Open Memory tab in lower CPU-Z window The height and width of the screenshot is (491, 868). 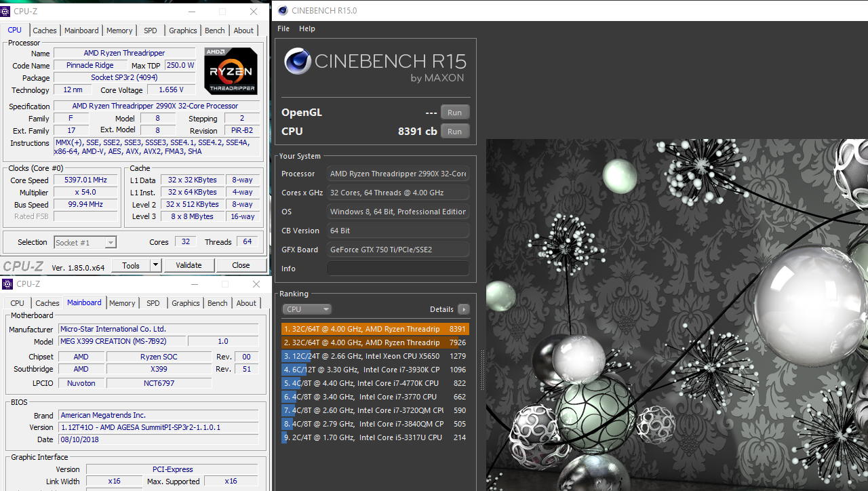click(122, 303)
